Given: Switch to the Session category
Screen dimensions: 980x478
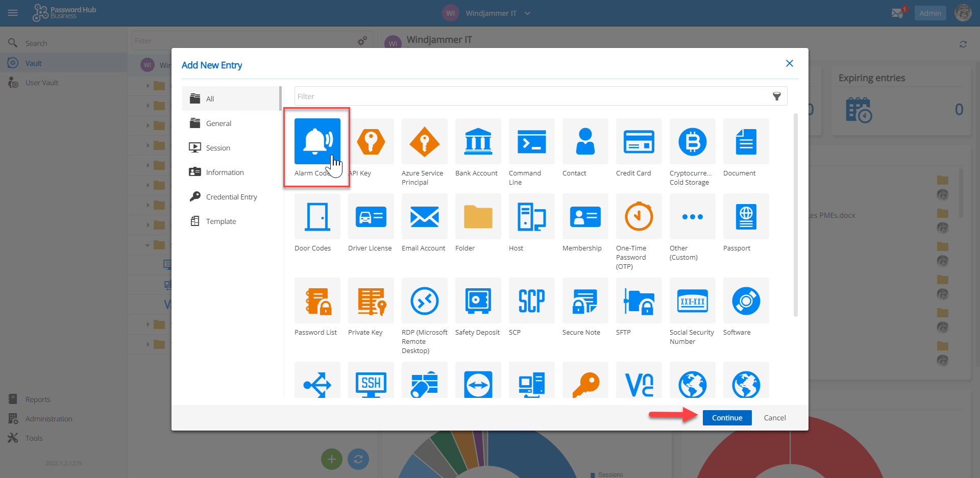Looking at the screenshot, I should [x=218, y=148].
